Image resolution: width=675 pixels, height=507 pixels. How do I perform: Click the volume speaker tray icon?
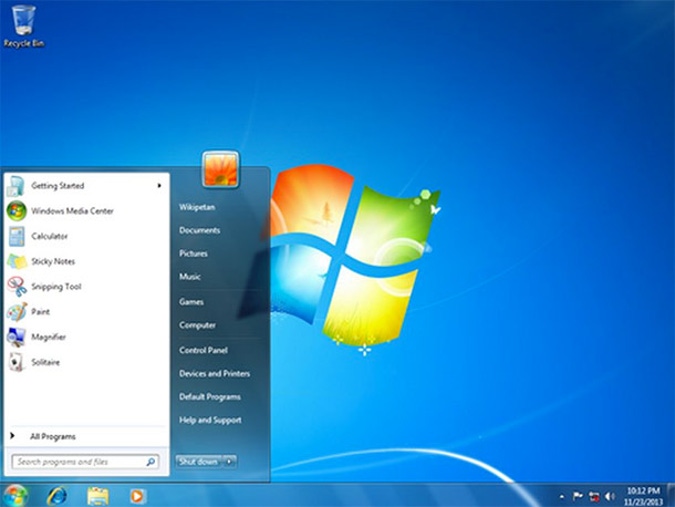click(x=610, y=496)
